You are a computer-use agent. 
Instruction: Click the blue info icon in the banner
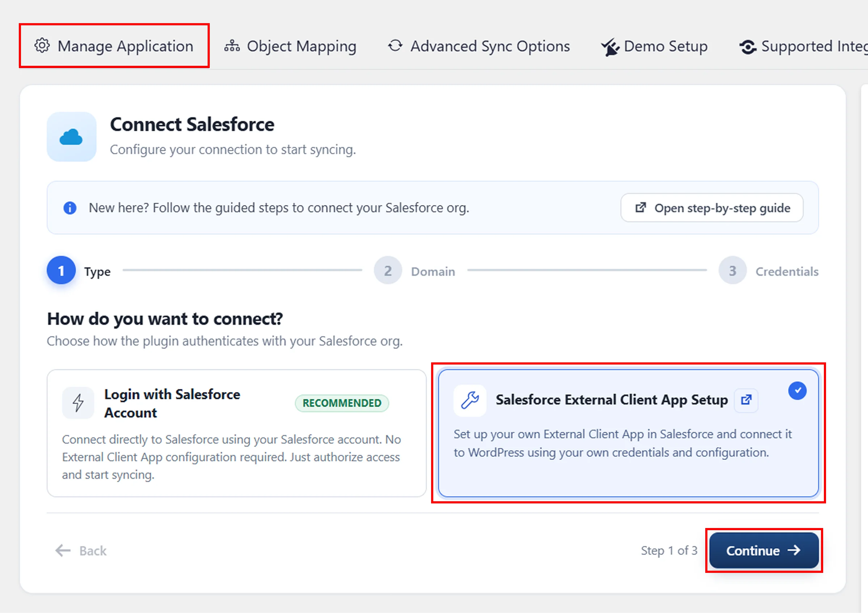[x=70, y=208]
